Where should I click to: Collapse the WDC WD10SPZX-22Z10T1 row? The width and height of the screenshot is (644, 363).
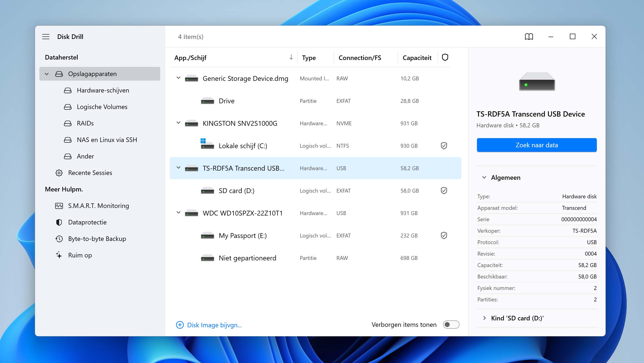[x=179, y=213]
